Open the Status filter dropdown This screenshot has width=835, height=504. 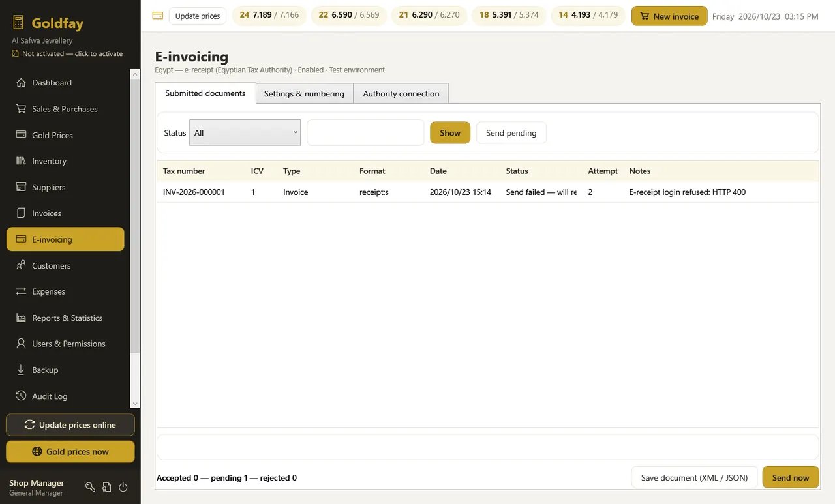tap(245, 132)
